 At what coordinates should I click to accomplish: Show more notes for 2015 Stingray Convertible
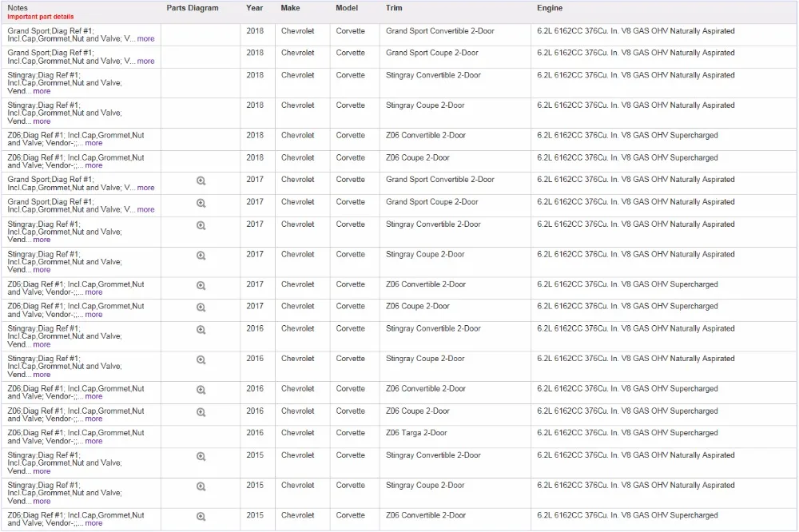click(42, 471)
